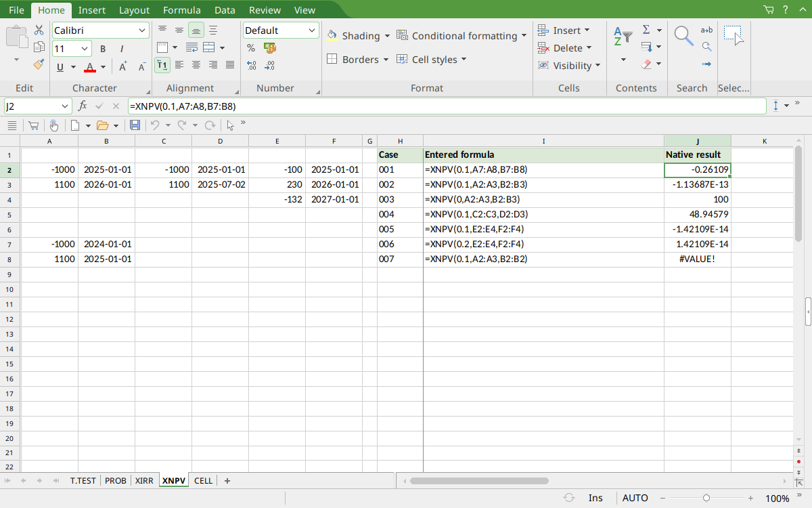812x508 pixels.
Task: Open the shopping cart icon in quick toolbar
Action: [33, 125]
